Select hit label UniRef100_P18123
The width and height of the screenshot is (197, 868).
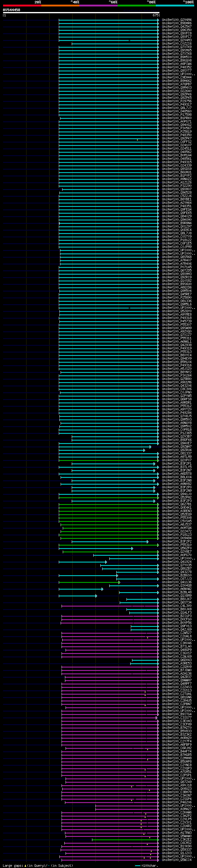177,535
